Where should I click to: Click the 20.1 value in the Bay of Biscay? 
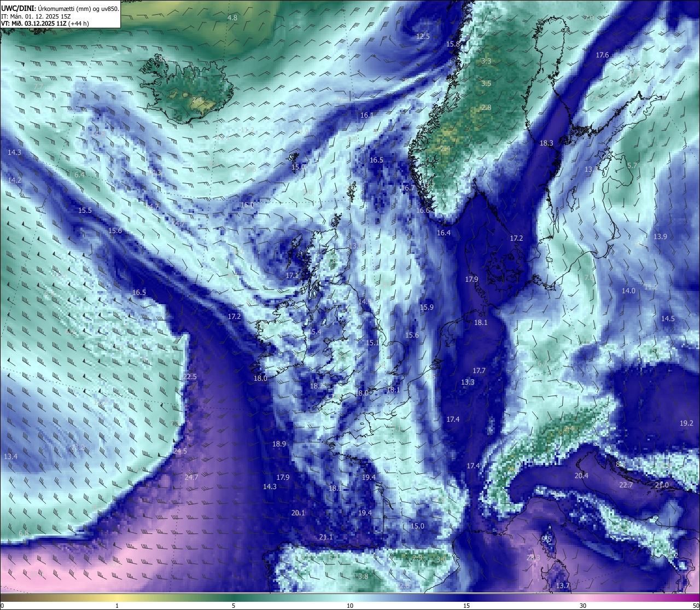pos(298,513)
